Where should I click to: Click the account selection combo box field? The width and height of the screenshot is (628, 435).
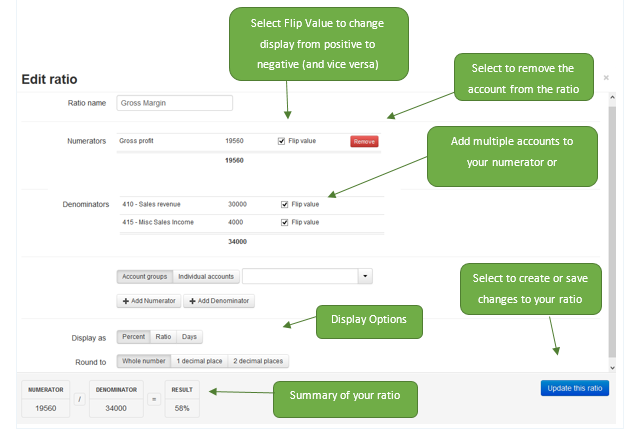click(299, 276)
